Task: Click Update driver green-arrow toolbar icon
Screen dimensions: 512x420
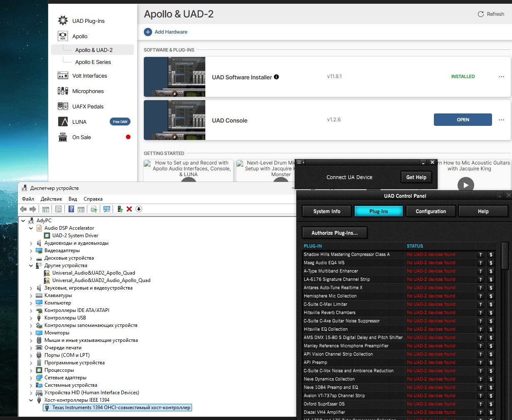Action: [120, 209]
